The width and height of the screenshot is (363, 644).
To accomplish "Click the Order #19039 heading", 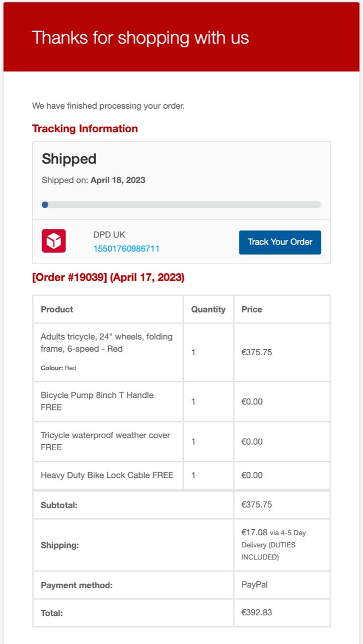I will 108,277.
